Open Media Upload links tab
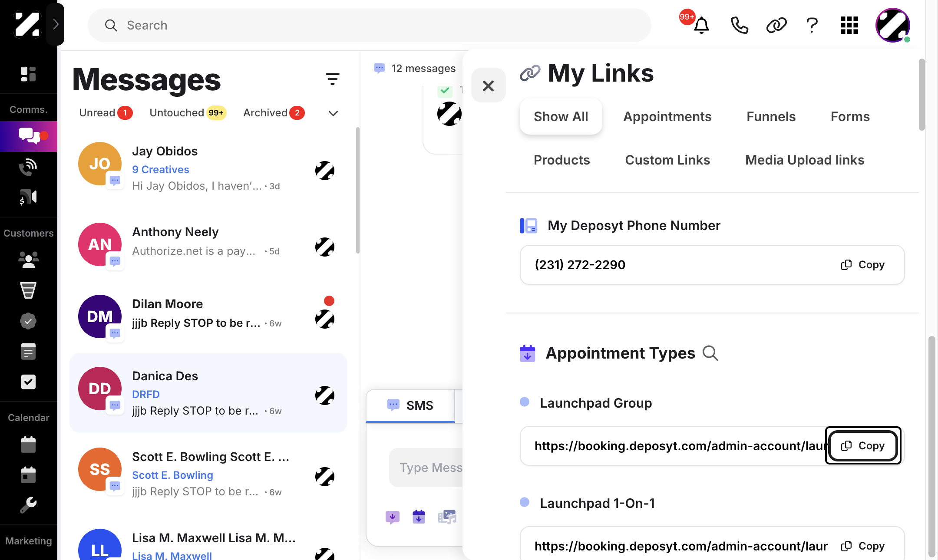 (805, 160)
